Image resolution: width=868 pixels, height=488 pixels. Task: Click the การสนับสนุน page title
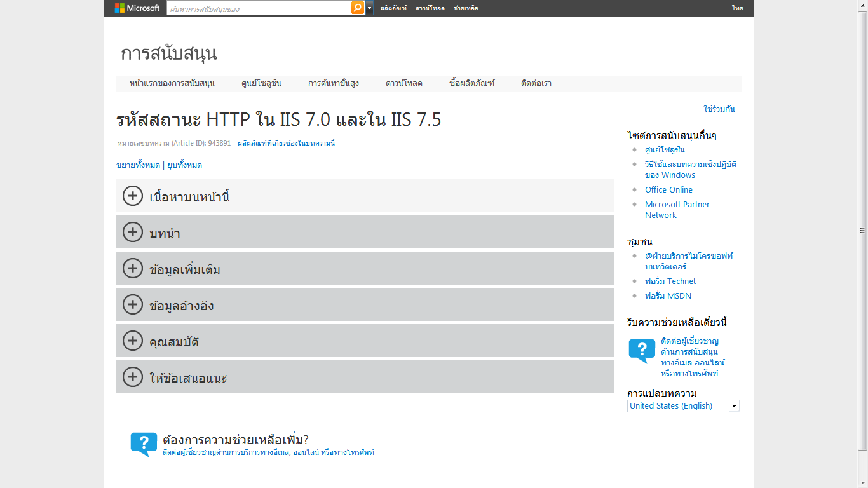coord(169,53)
